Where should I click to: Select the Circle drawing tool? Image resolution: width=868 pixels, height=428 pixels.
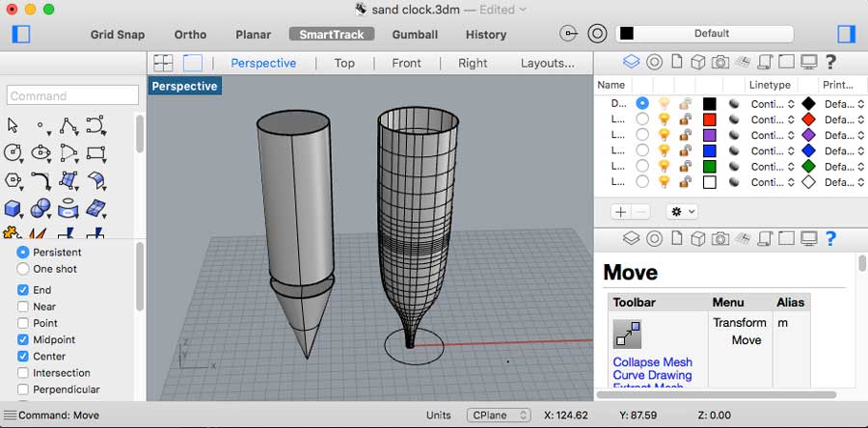tap(14, 152)
